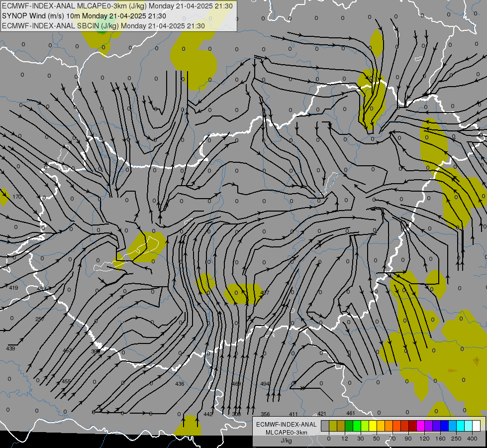Click the map value 442
The height and width of the screenshot is (448, 487).
(x=208, y=415)
